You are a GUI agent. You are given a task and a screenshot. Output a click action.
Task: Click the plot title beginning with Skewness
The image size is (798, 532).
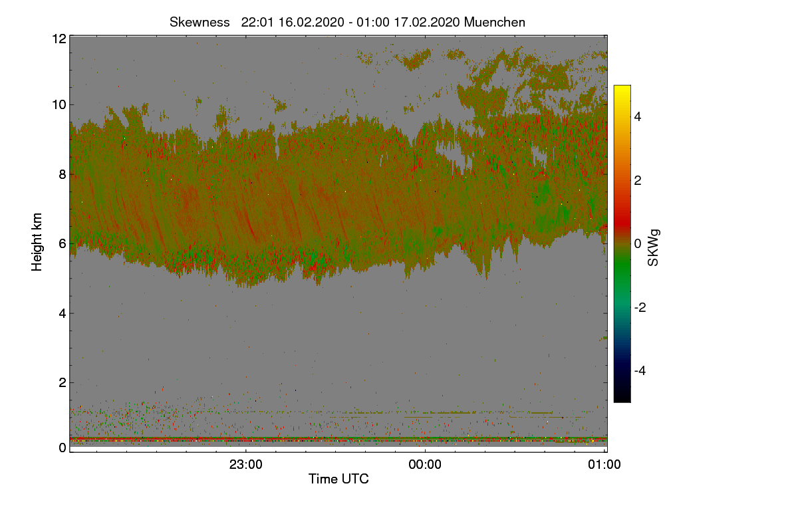(347, 22)
